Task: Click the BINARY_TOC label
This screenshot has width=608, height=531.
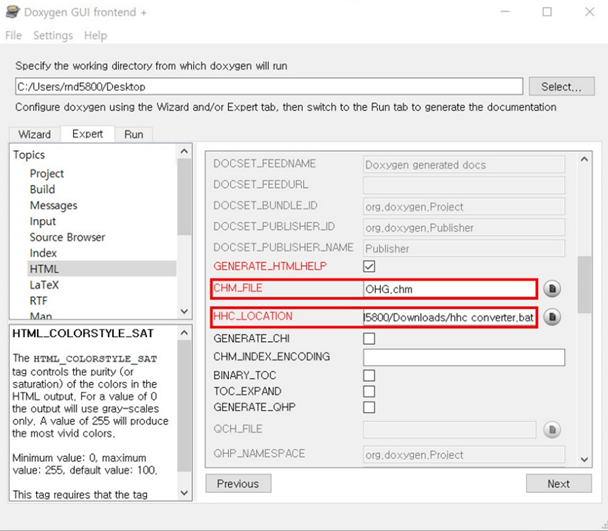Action: pos(245,375)
